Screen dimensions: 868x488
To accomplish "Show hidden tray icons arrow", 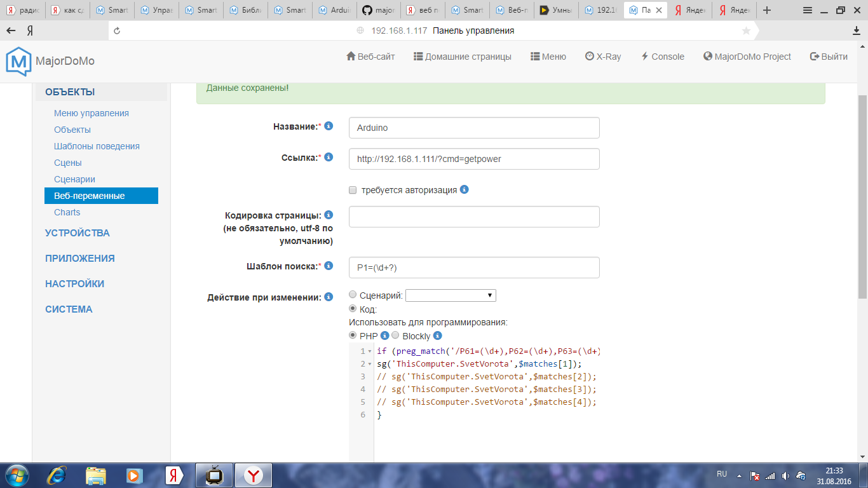I will pos(739,475).
